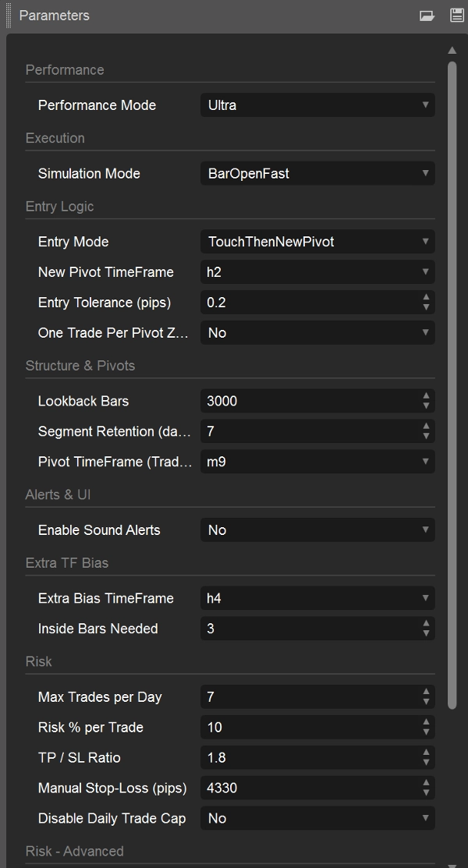The height and width of the screenshot is (868, 468).
Task: Toggle Disable Daily Trade Cap option
Action: pos(317,819)
